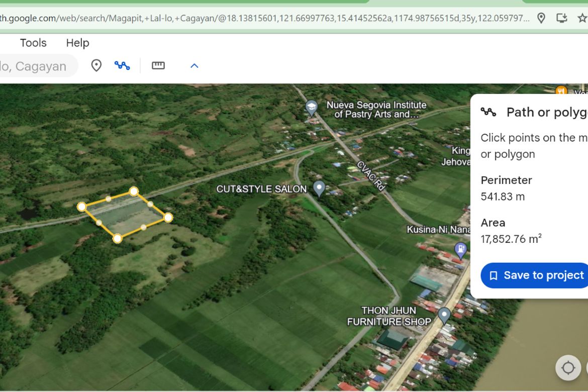This screenshot has height=392, width=588.
Task: Click the perimeter value 541.83 m
Action: (x=503, y=197)
